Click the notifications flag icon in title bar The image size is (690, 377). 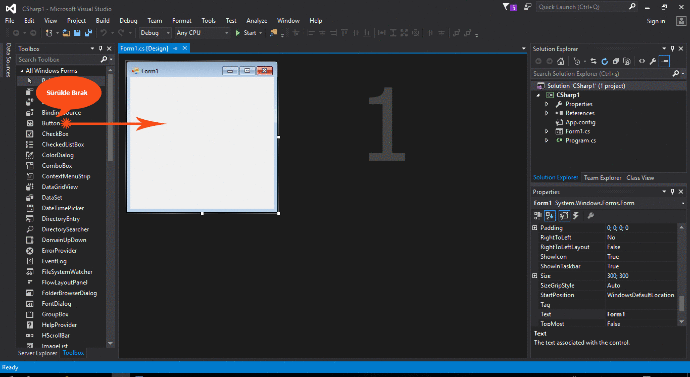pos(510,7)
